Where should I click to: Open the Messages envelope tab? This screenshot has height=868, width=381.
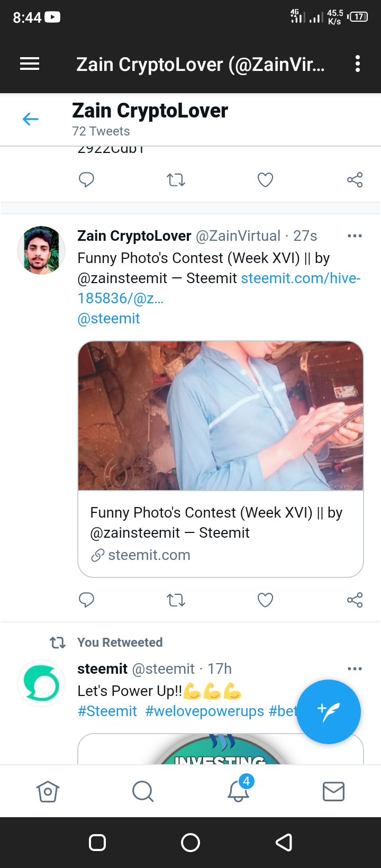pos(333,791)
